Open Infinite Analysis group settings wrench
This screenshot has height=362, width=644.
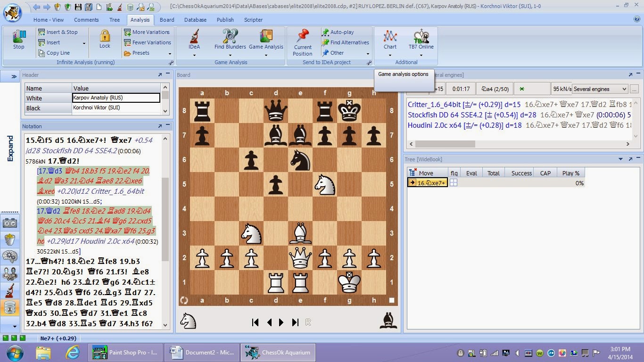coord(171,62)
